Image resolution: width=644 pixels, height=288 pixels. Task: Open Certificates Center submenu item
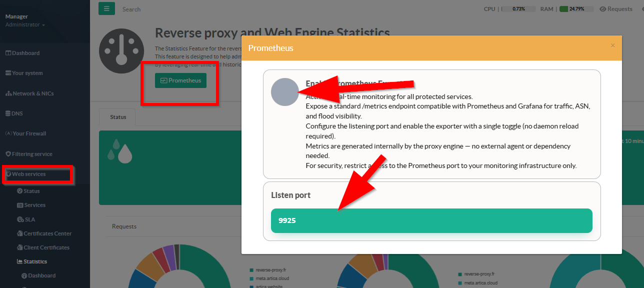tap(47, 233)
